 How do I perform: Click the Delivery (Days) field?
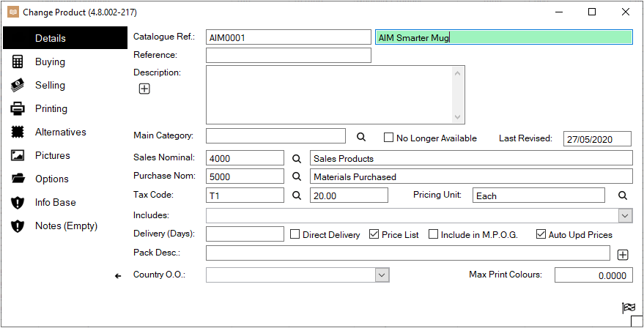point(245,234)
